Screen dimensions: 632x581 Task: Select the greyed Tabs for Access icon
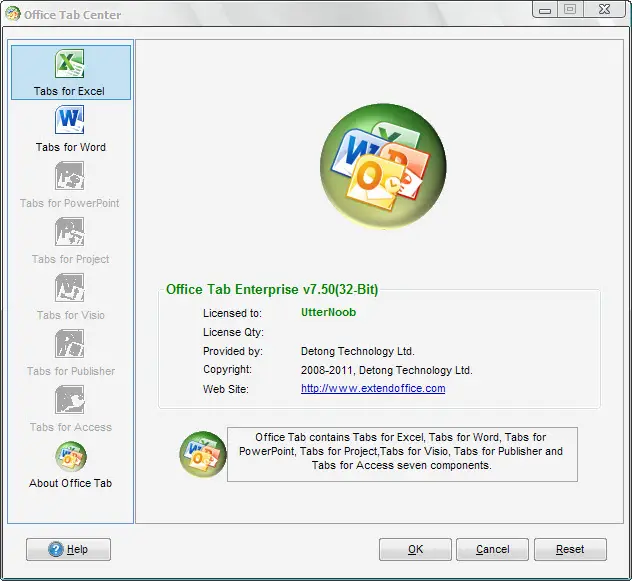click(x=69, y=400)
